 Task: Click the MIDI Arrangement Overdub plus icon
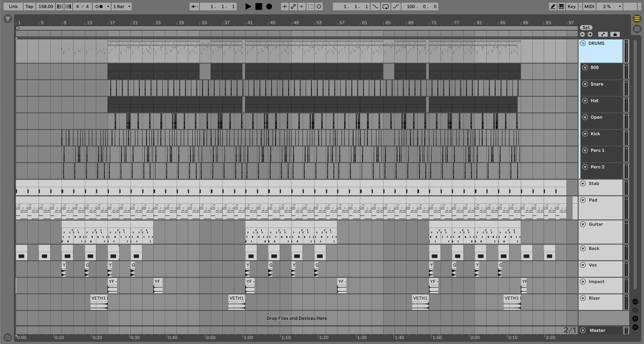click(285, 6)
